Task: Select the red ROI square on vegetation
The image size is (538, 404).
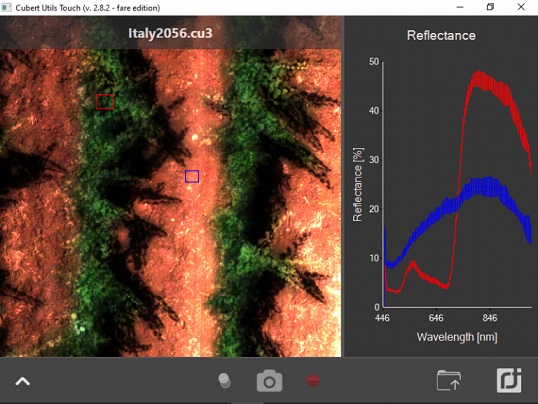Action: (x=105, y=102)
